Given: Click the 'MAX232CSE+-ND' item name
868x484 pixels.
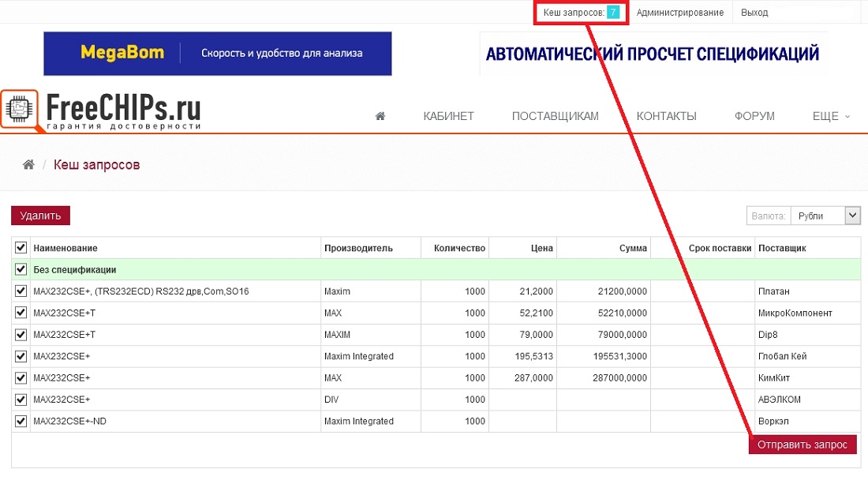Looking at the screenshot, I should (69, 421).
